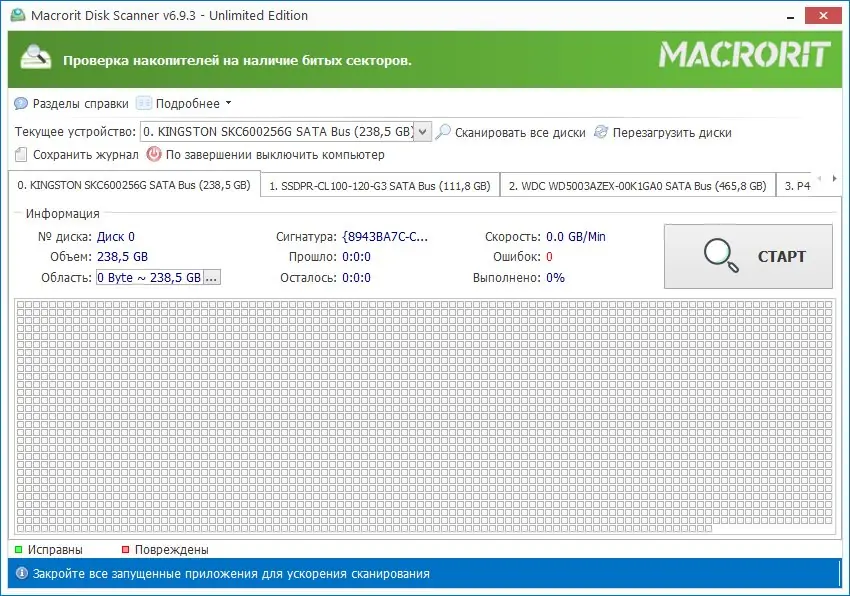This screenshot has height=596, width=850.
Task: Switch to the SSDPR-CL100-120-G3 tab
Action: 378,185
